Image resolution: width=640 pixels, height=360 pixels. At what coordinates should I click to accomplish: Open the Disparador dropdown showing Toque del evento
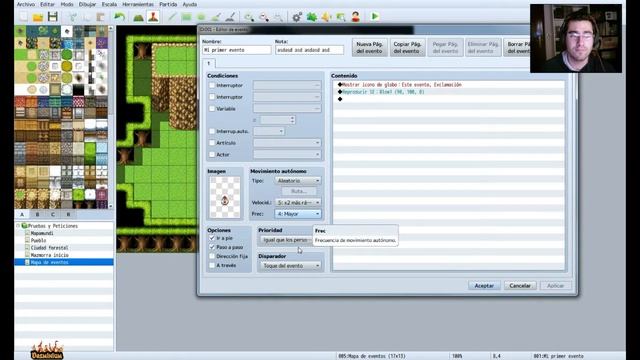pyautogui.click(x=291, y=266)
